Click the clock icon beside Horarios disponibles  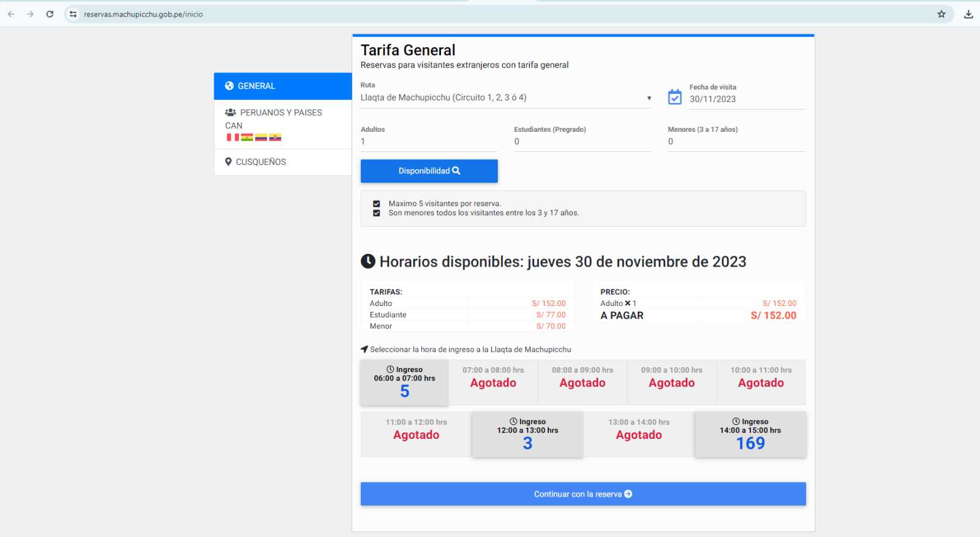(368, 261)
